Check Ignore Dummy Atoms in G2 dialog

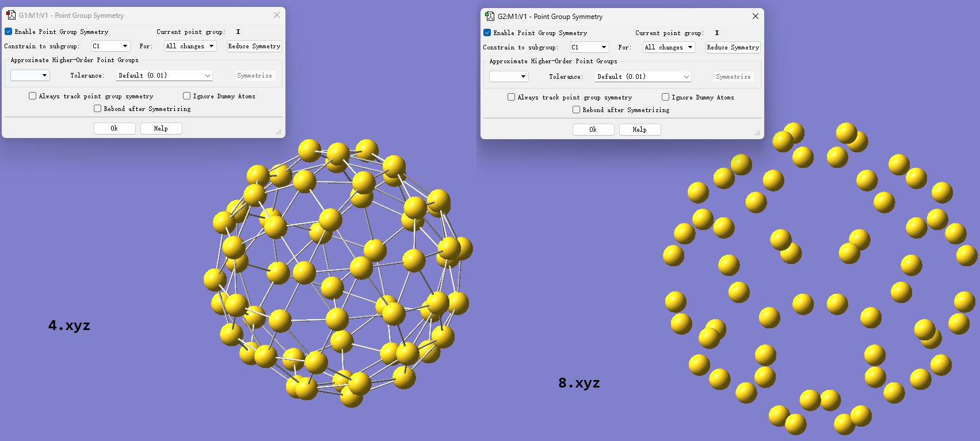pyautogui.click(x=666, y=97)
